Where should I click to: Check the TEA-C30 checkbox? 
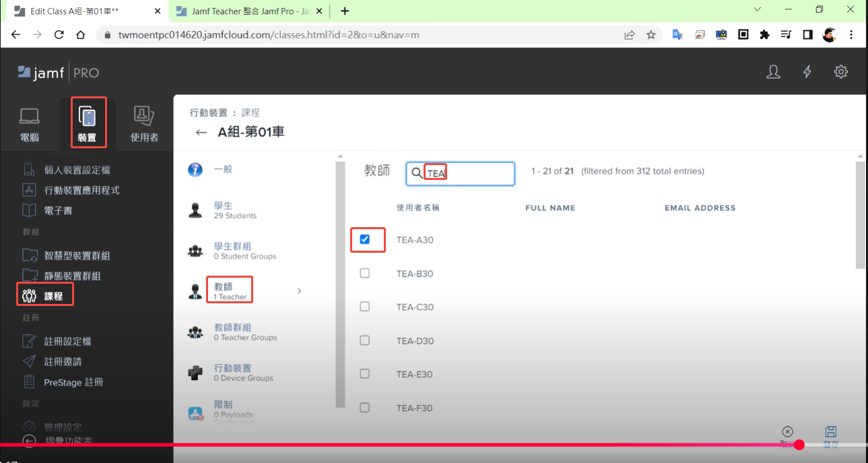point(365,307)
